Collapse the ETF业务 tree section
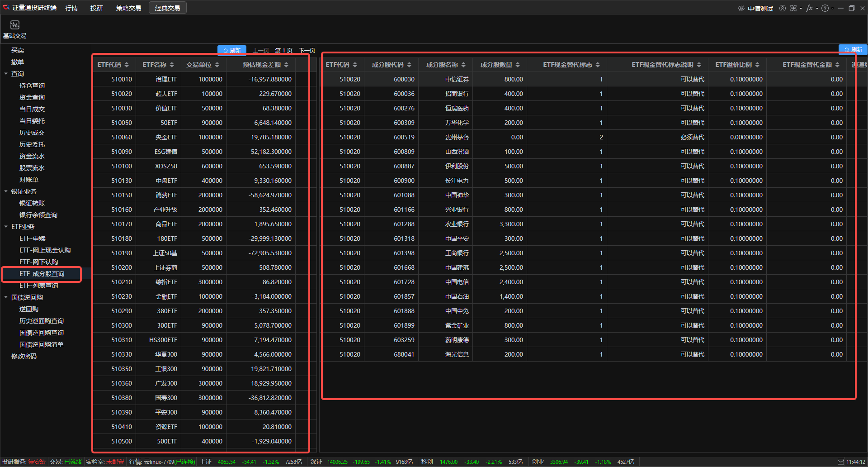 pyautogui.click(x=6, y=227)
